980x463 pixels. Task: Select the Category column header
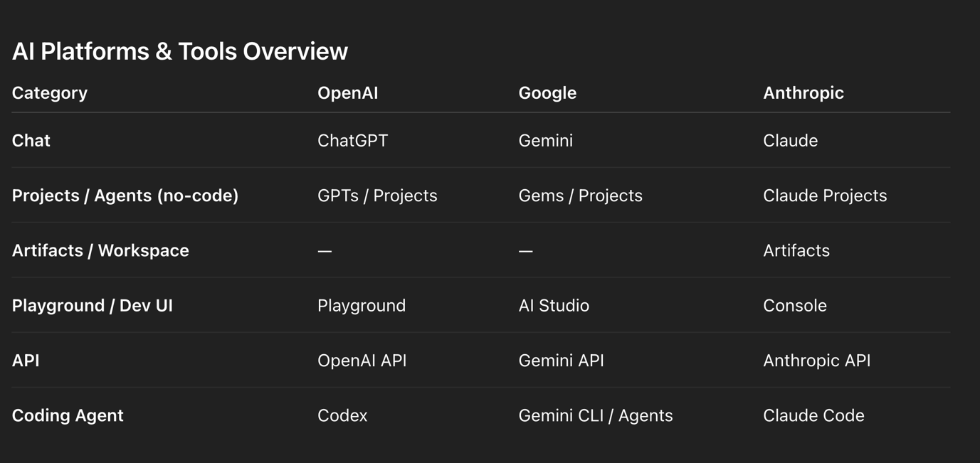[x=50, y=93]
